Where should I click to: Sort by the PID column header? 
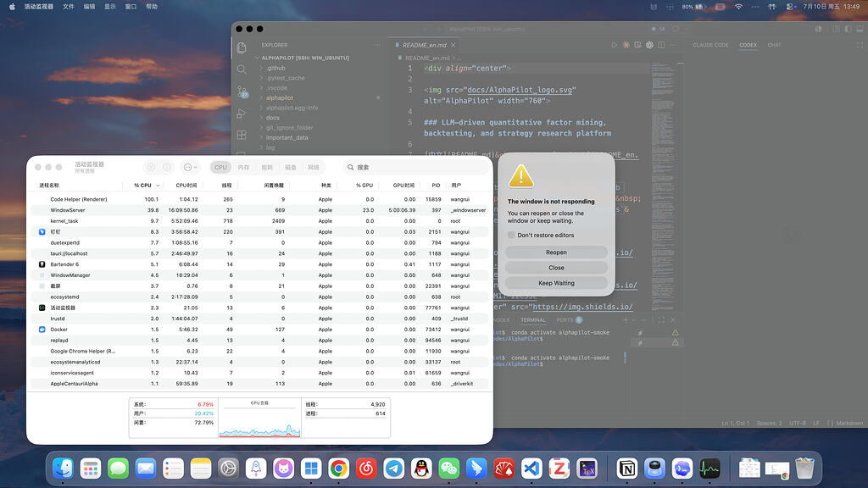click(x=436, y=186)
